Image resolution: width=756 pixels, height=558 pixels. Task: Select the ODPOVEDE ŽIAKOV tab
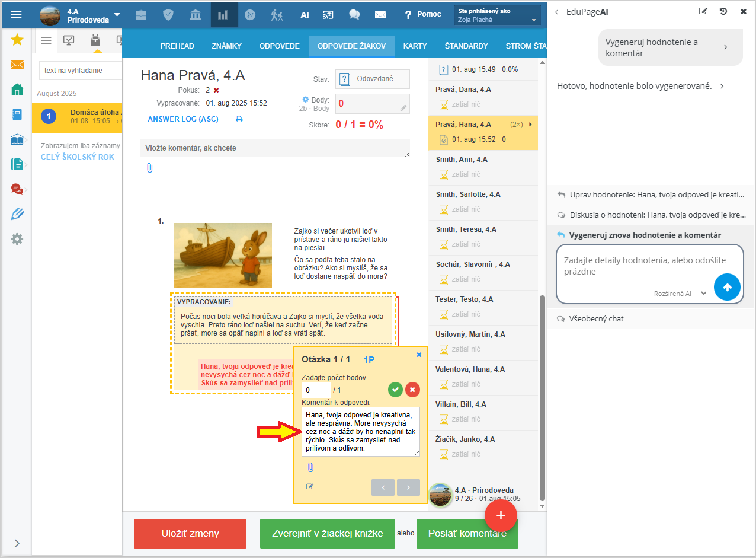coord(351,46)
